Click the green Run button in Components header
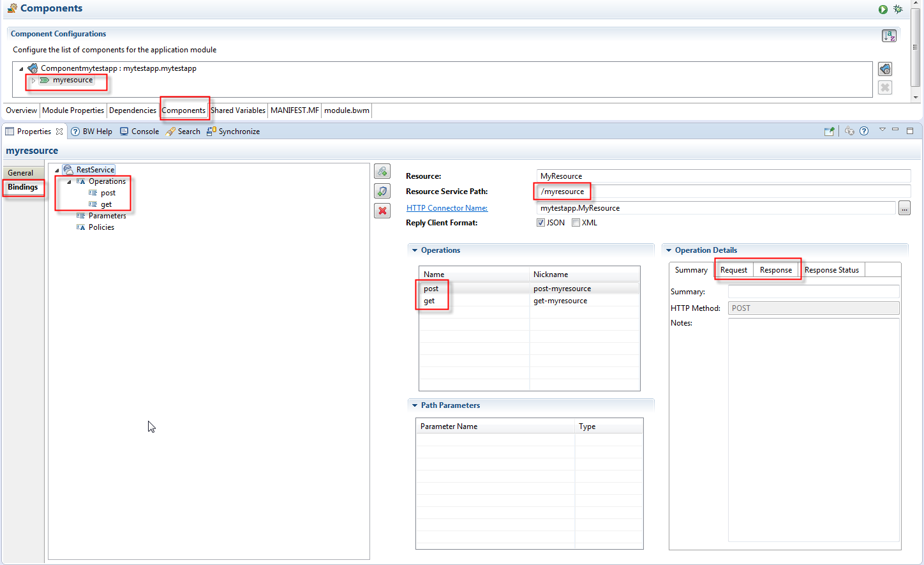 883,10
